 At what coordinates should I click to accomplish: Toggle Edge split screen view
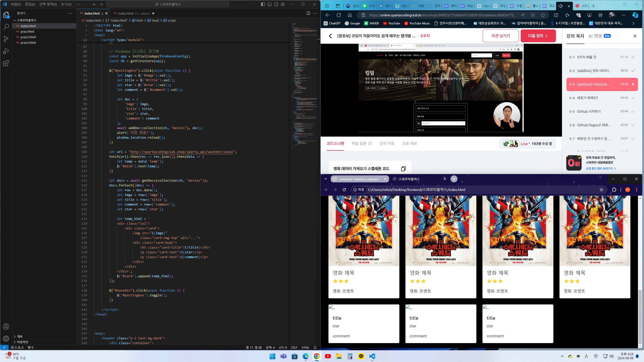[556, 15]
